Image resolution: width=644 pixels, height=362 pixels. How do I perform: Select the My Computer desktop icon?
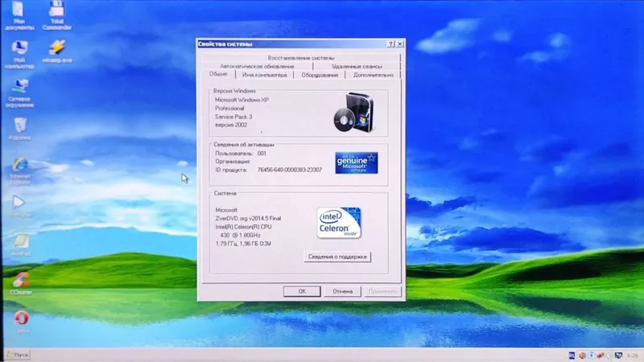(x=19, y=55)
